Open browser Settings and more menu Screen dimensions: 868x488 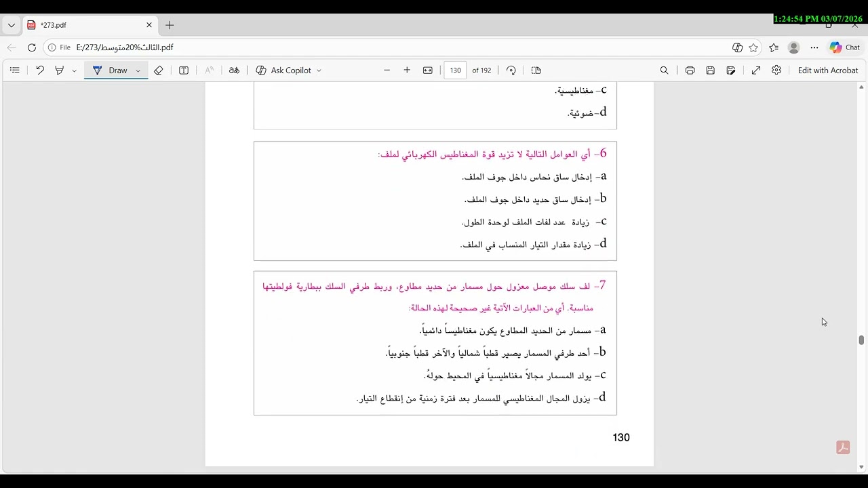814,47
